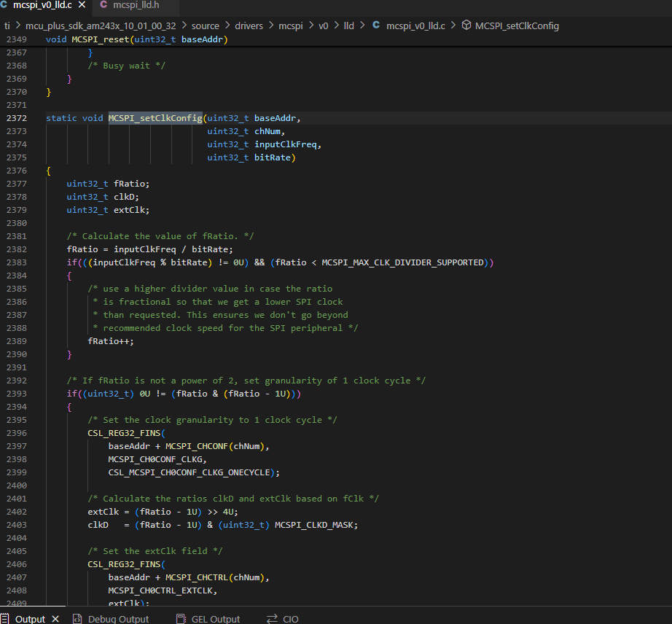Click CSL_MCSPI_CH0CONF_CLKG_ONECYCLE on line 2399

pos(189,472)
